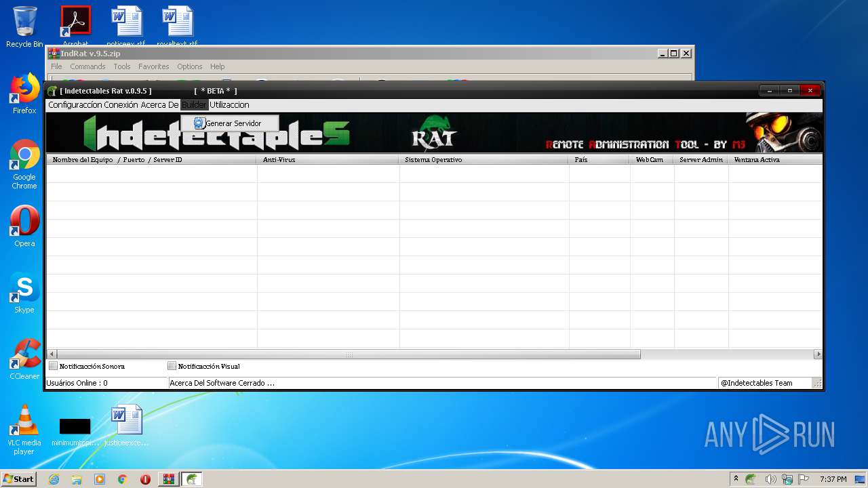Launch the Opera desktop shortcut
Image resolution: width=868 pixels, height=488 pixels.
(x=24, y=226)
